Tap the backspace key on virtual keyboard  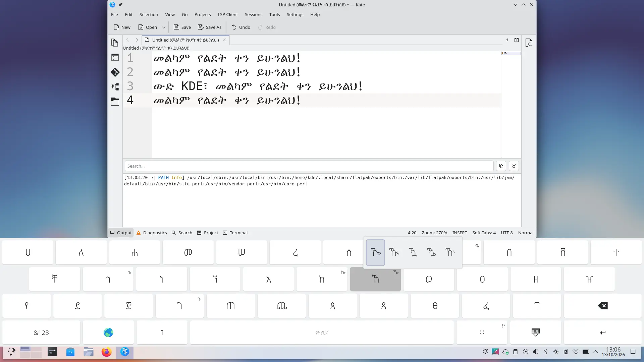click(603, 306)
